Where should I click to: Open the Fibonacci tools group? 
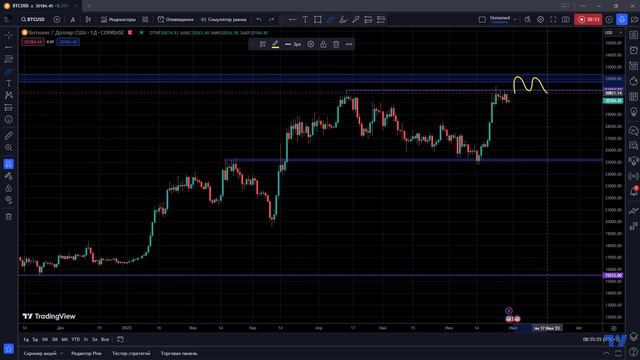coord(9,60)
